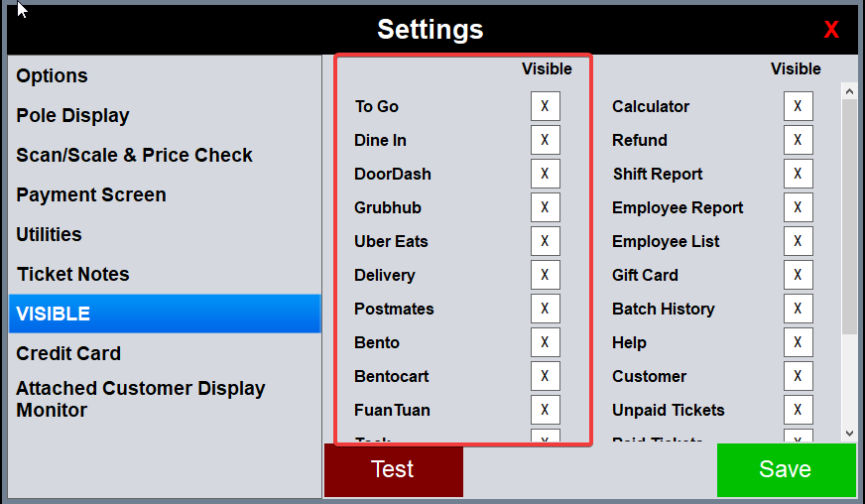This screenshot has width=865, height=504.
Task: Toggle DoorDash visibility checkbox
Action: click(545, 175)
